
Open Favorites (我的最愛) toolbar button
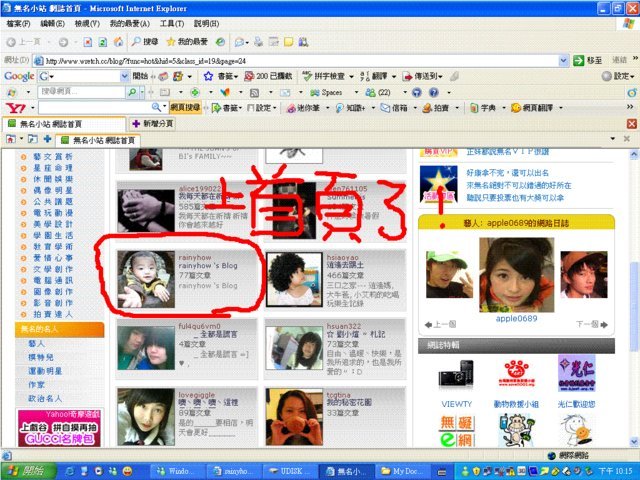187,42
